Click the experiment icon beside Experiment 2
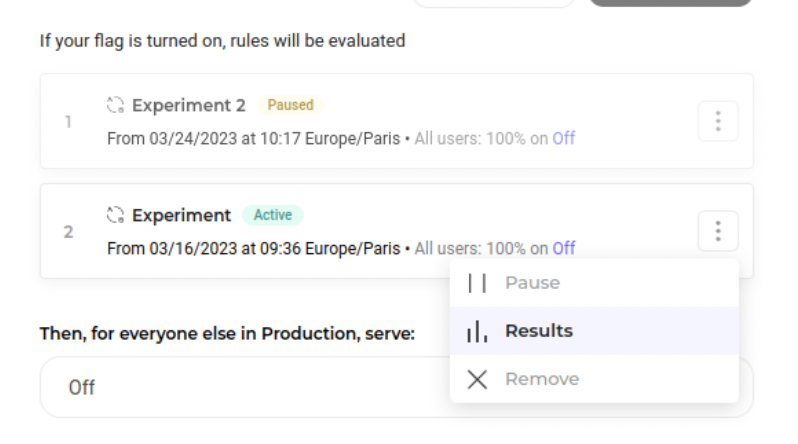This screenshot has width=798, height=444. [x=116, y=105]
